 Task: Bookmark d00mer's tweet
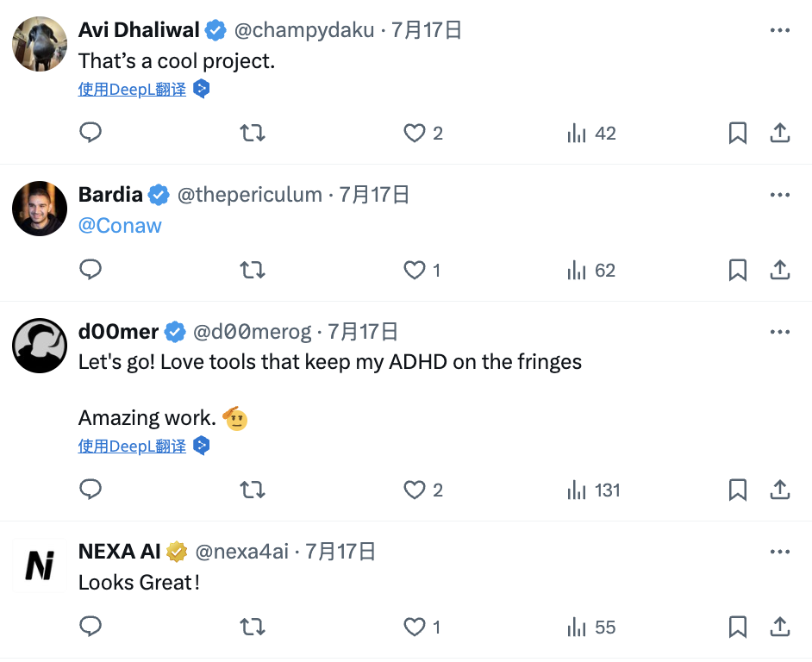coord(737,490)
